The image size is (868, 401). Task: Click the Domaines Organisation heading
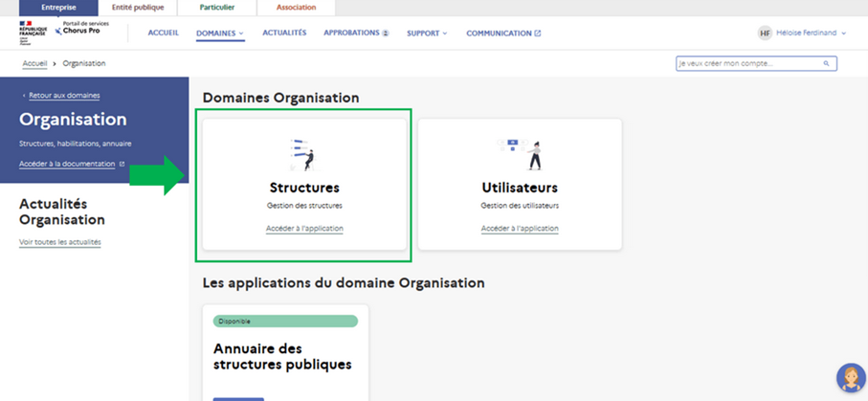coord(280,98)
